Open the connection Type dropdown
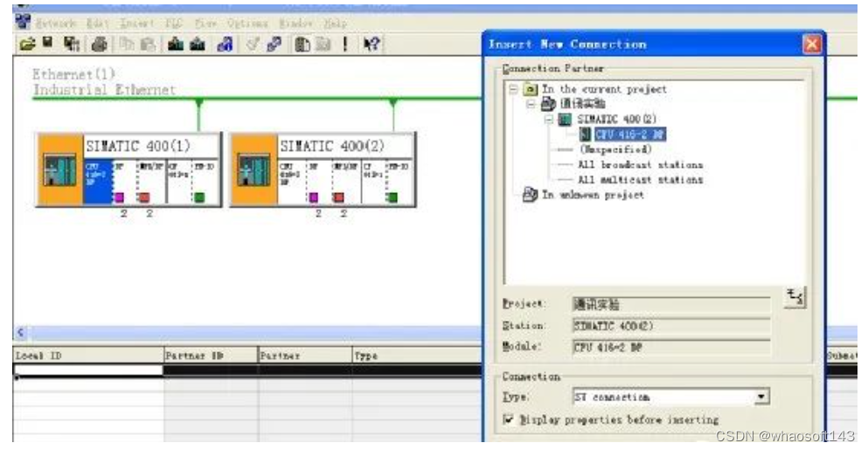Screen dimensions: 868x450 tap(762, 397)
